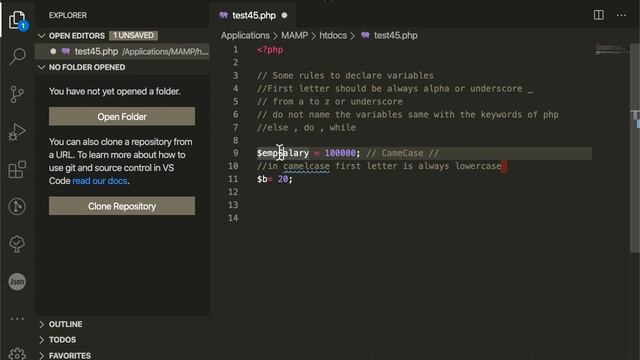Open the Git graph clock icon
The image size is (640, 360).
coord(17,207)
